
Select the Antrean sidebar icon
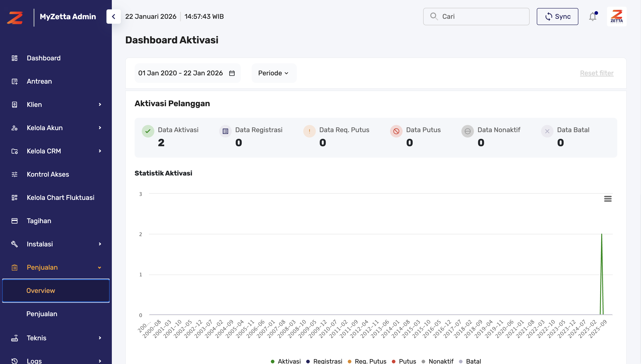tap(14, 81)
